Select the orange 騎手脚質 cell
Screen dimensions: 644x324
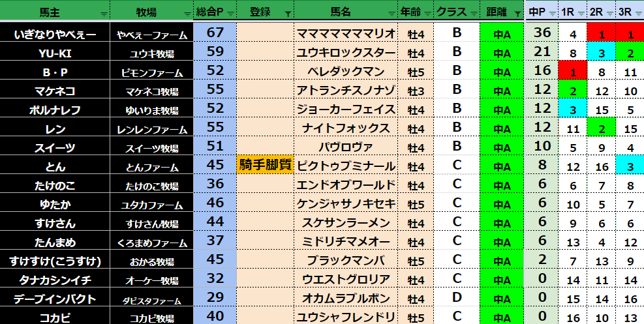(x=265, y=166)
